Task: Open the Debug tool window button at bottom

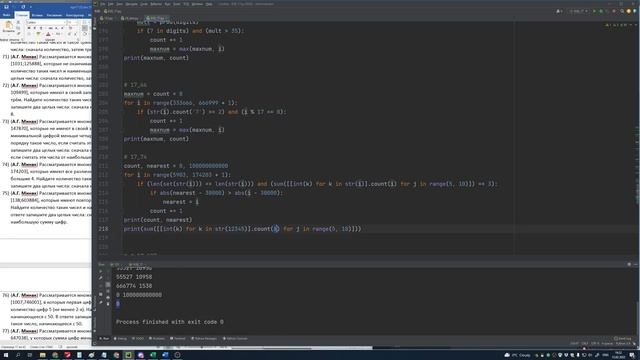Action: pyautogui.click(x=120, y=338)
